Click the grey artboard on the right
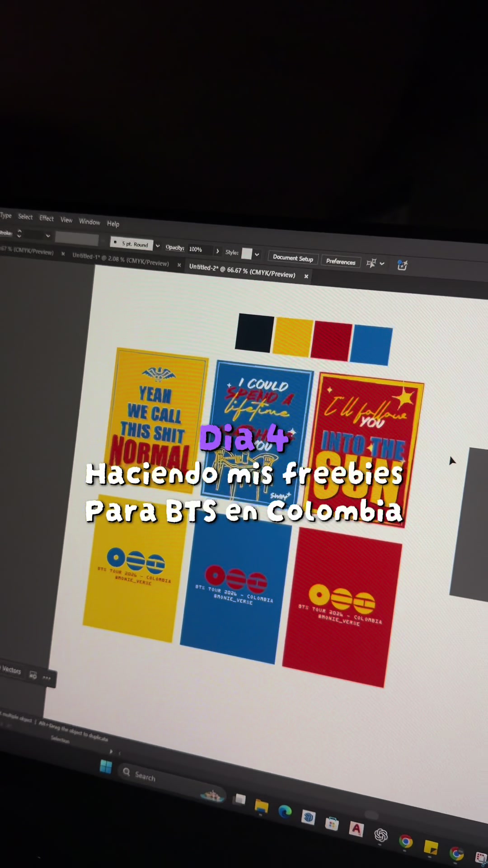488x868 pixels. coord(470,524)
